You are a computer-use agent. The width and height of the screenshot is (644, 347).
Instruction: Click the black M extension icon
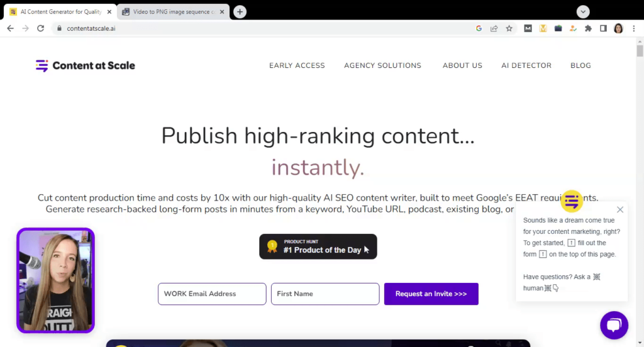tap(528, 28)
